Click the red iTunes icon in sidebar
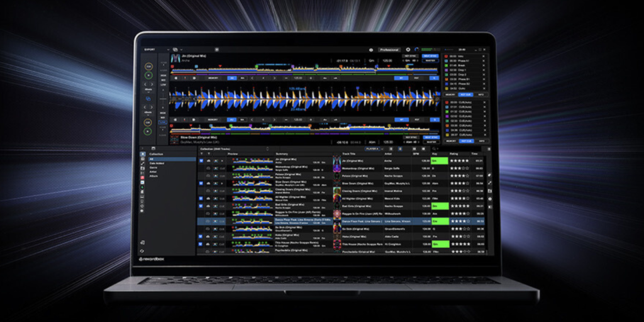Screen dimensions: 644x322 (x=143, y=177)
